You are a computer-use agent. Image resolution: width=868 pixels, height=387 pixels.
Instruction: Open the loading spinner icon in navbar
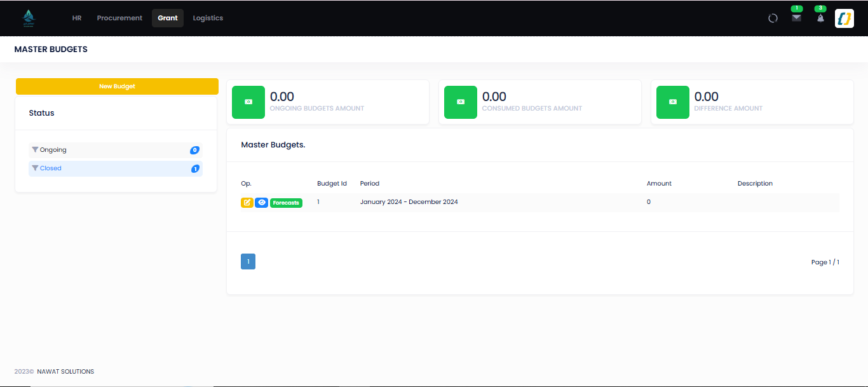coord(773,18)
